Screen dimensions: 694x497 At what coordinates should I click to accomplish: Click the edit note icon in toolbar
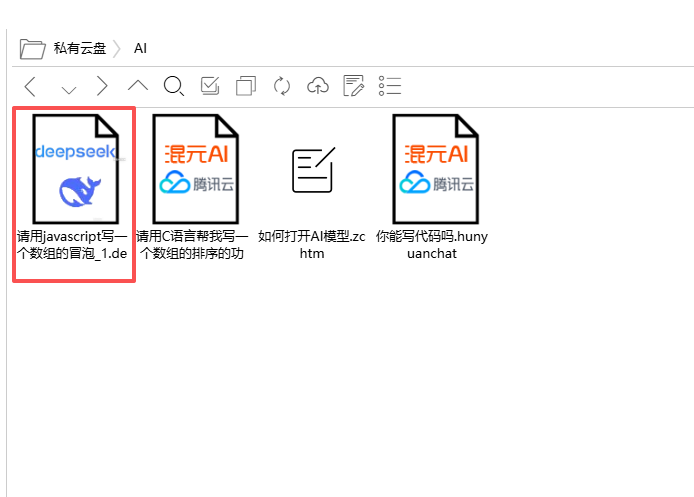(x=354, y=86)
